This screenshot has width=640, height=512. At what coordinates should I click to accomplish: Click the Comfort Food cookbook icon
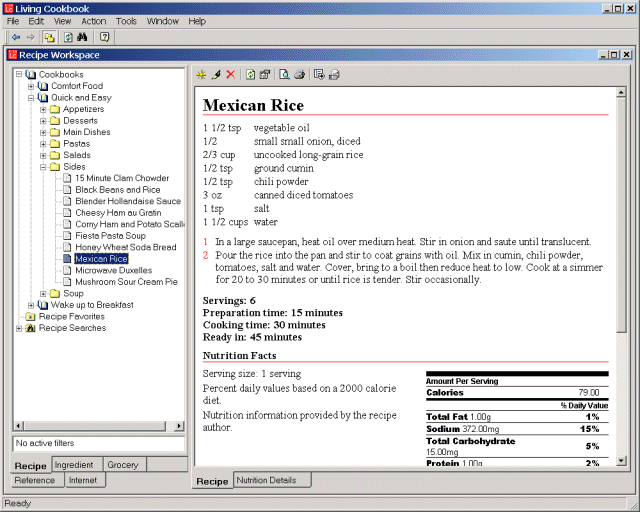42,86
